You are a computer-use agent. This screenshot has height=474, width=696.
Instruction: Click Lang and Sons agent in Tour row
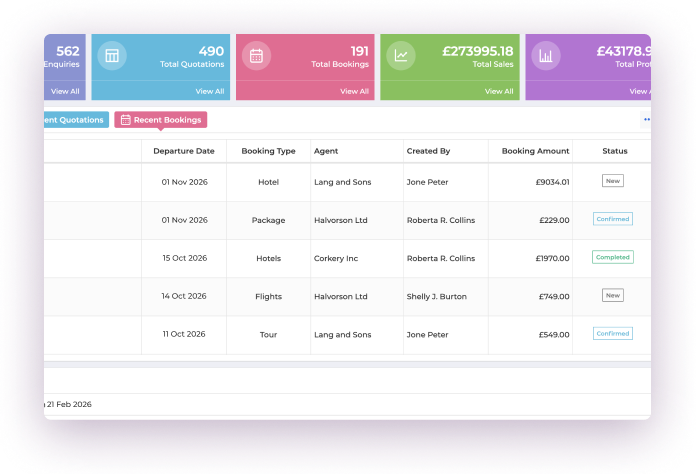pyautogui.click(x=342, y=335)
